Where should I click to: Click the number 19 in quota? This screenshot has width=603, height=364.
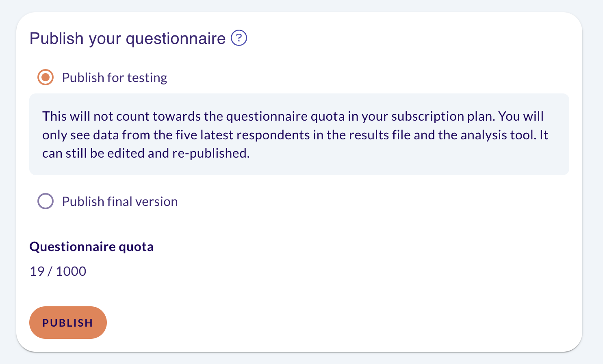click(x=37, y=271)
